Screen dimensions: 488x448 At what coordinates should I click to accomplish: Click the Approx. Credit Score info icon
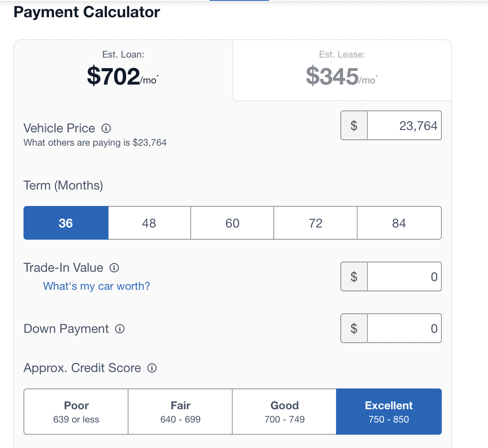(x=152, y=368)
